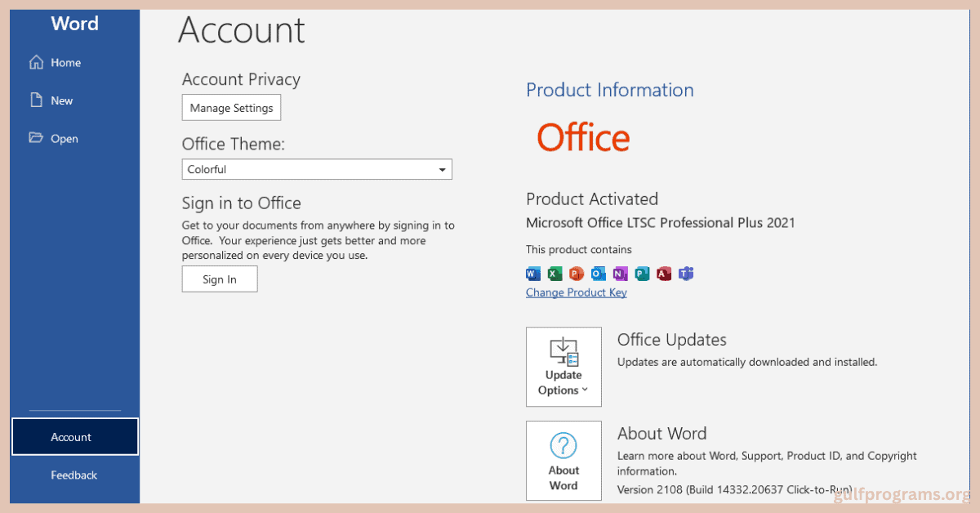
Task: Select the Account tab in sidebar
Action: point(74,437)
